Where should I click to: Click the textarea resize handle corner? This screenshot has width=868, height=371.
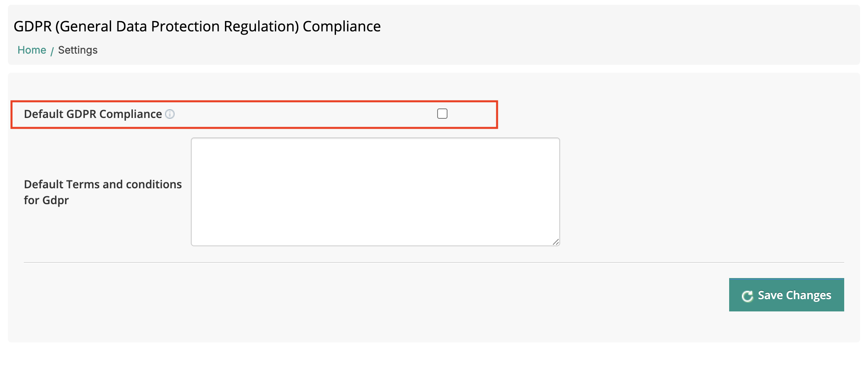[556, 242]
